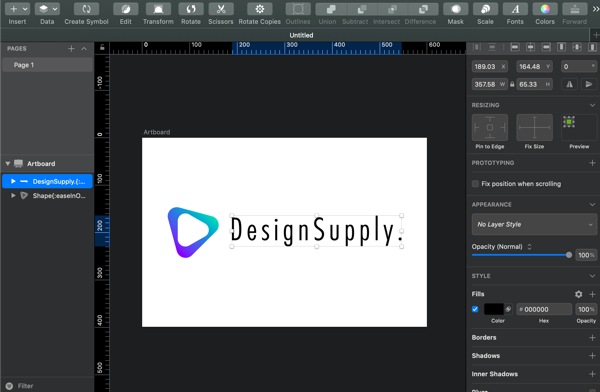Open the black fill color swatch
The image size is (600, 392).
point(494,309)
